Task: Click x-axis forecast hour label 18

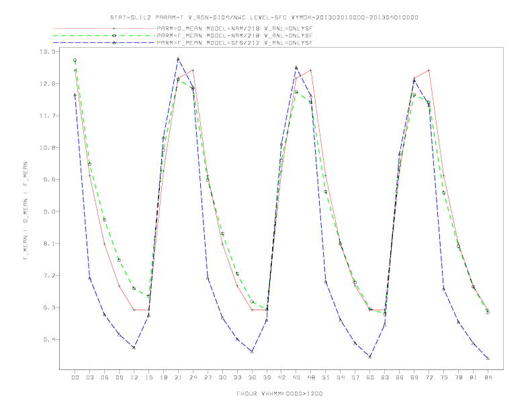Action: click(163, 377)
